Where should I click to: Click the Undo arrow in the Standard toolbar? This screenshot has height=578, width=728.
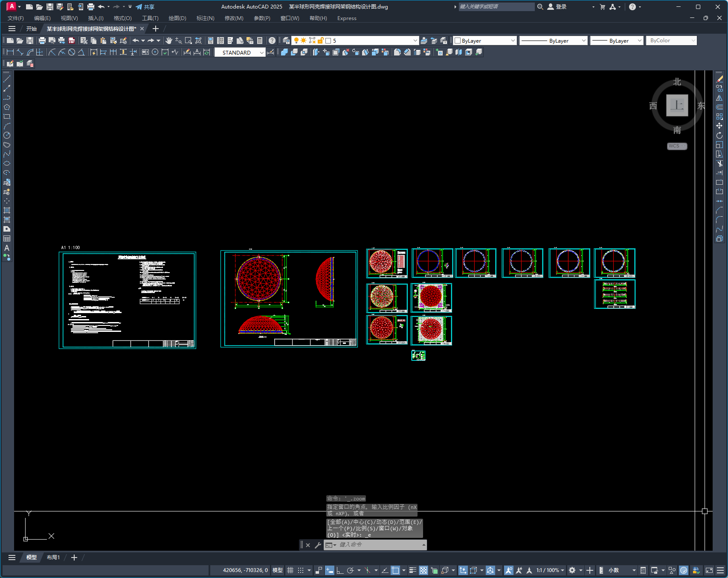[136, 41]
